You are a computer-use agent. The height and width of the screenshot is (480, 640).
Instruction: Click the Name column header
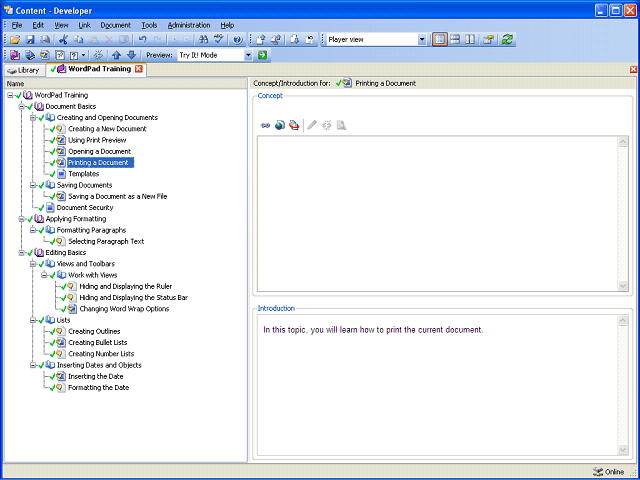126,84
